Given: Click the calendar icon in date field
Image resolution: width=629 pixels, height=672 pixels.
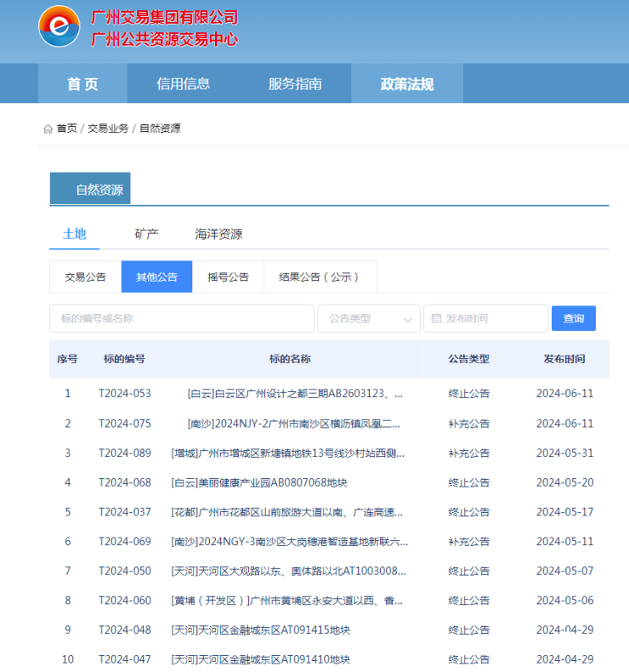Looking at the screenshot, I should (436, 318).
